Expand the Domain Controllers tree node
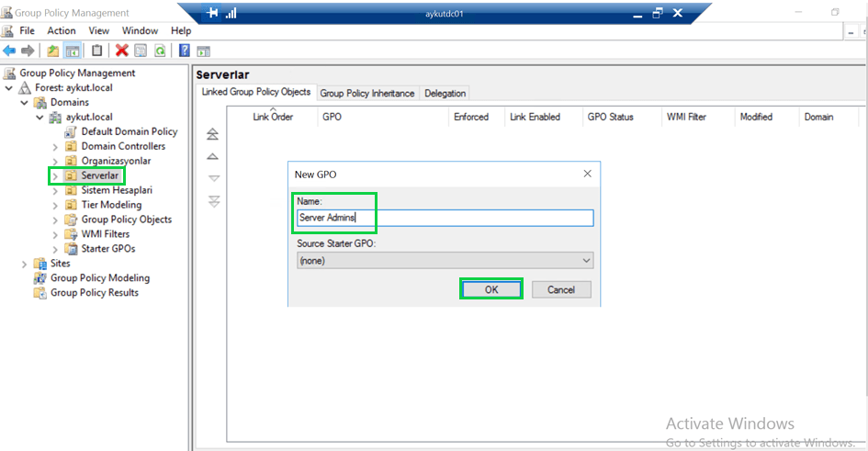 55,147
